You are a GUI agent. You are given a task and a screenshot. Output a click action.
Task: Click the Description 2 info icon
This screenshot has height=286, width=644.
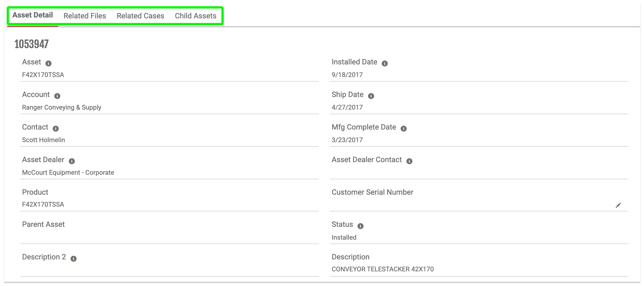pyautogui.click(x=74, y=259)
